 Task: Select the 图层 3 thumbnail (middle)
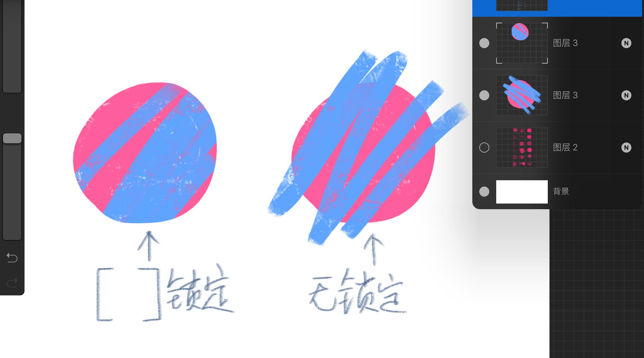tap(522, 95)
